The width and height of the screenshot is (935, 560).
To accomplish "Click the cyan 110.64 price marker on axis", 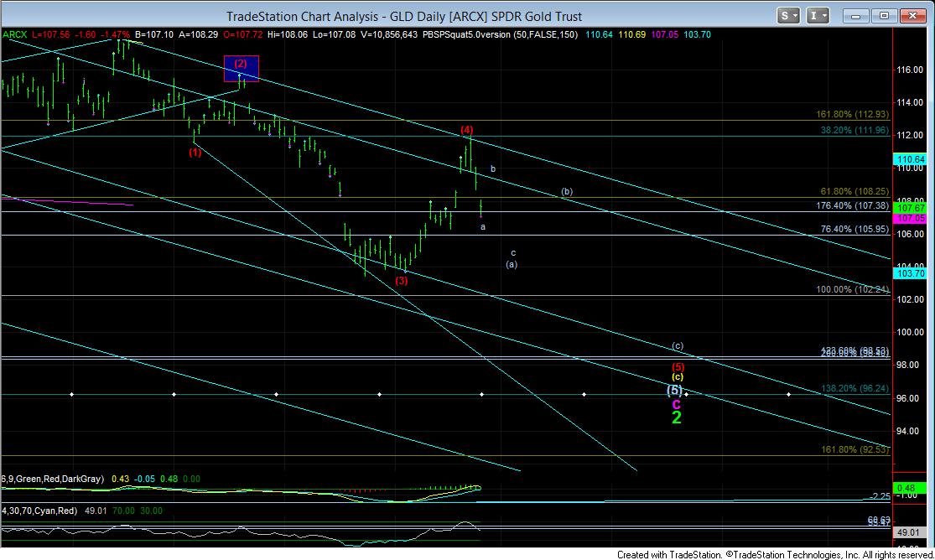I will 910,159.
